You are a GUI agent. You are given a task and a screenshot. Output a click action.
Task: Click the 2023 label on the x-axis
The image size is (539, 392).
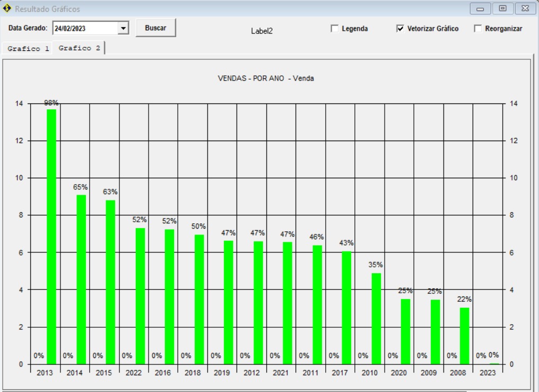[488, 373]
